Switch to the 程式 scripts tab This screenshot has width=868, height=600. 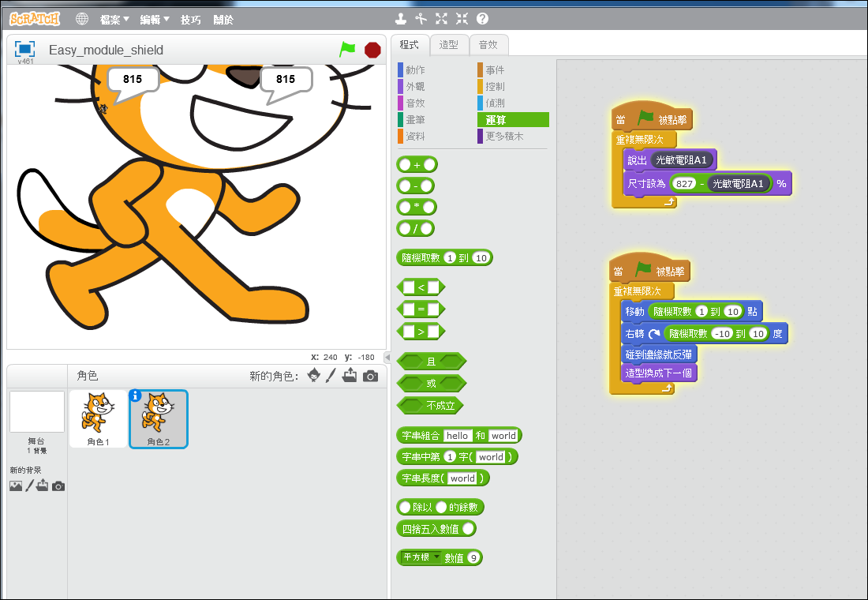click(x=410, y=45)
